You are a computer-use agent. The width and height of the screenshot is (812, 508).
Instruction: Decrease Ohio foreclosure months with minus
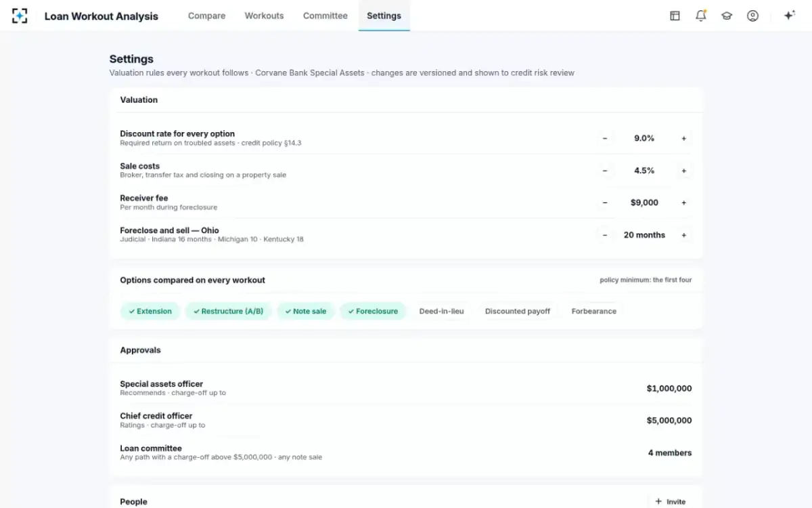[605, 235]
